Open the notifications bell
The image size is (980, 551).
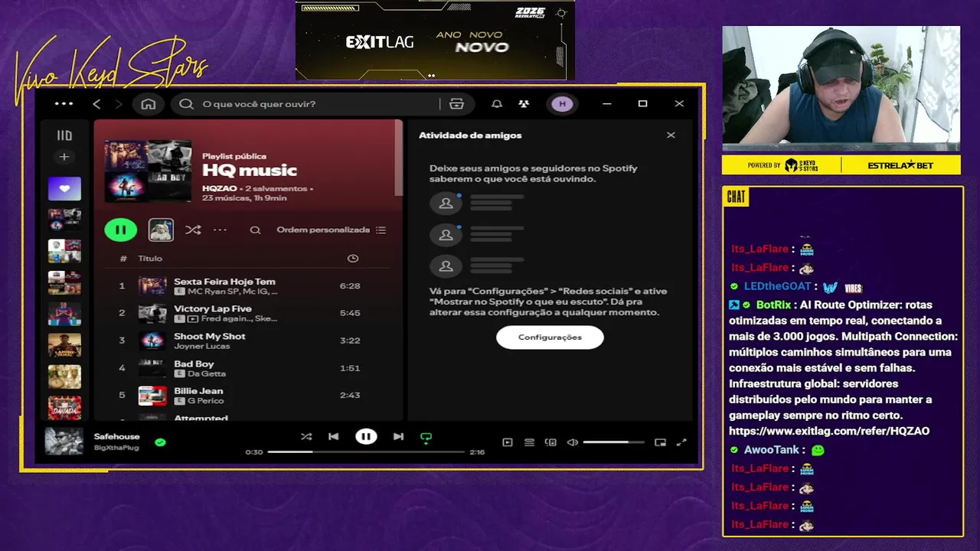coord(497,104)
